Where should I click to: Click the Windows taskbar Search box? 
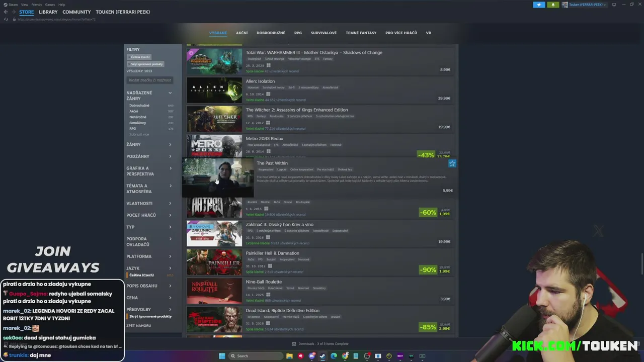click(x=255, y=356)
